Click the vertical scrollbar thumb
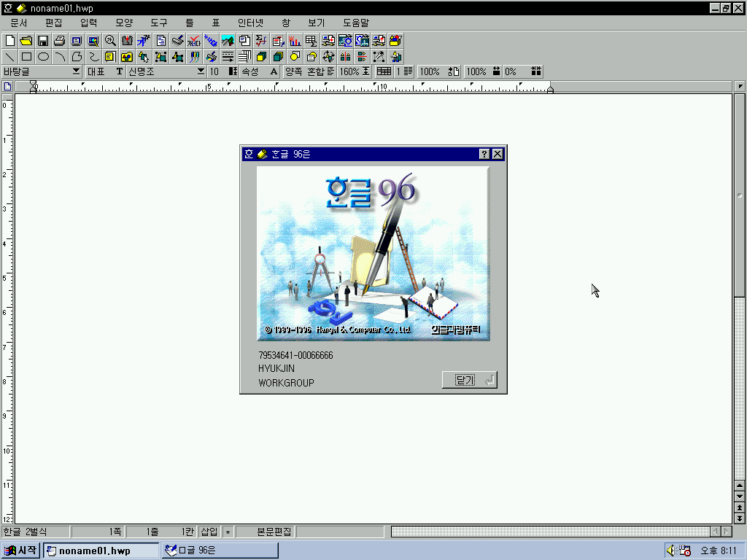The width and height of the screenshot is (747, 560). pos(740,195)
